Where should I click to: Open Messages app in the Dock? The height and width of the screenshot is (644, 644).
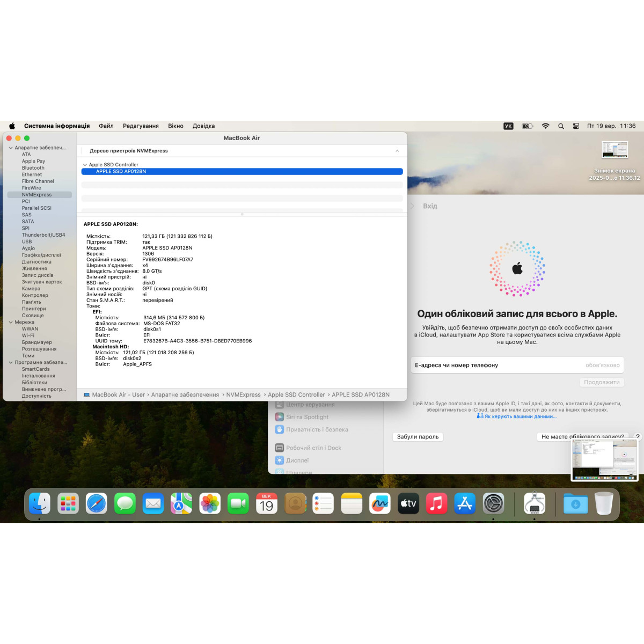click(125, 503)
